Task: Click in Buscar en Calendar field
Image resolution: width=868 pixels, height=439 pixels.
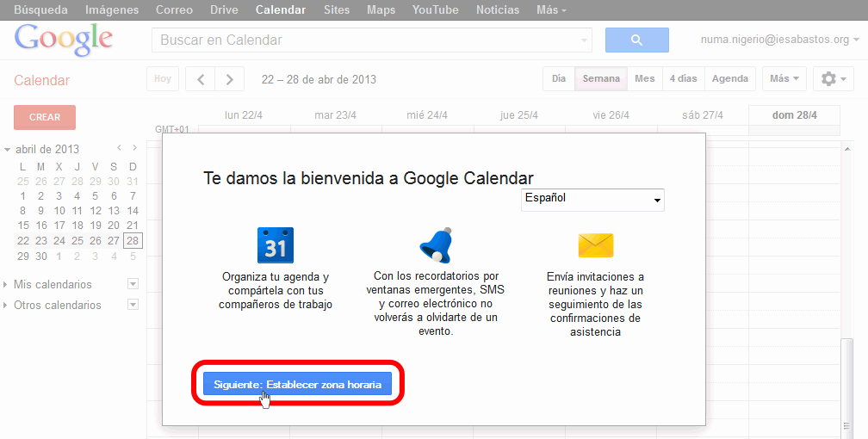Action: coord(365,40)
